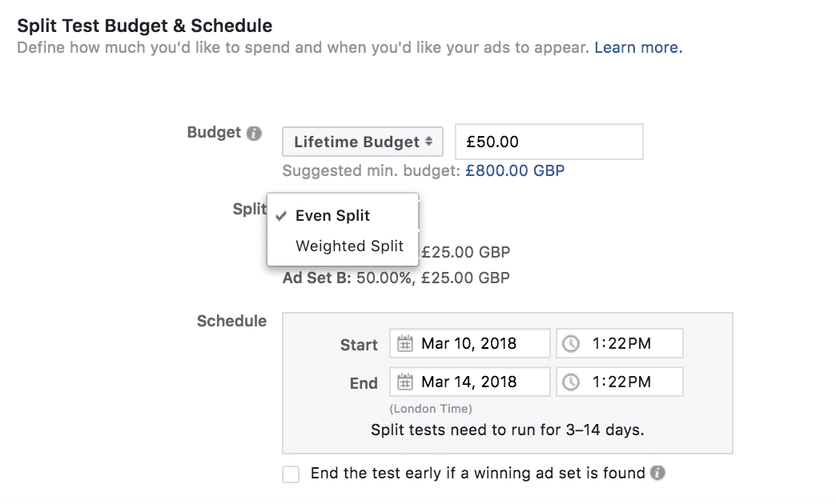Click the £50.00 budget amount field

coord(549,142)
